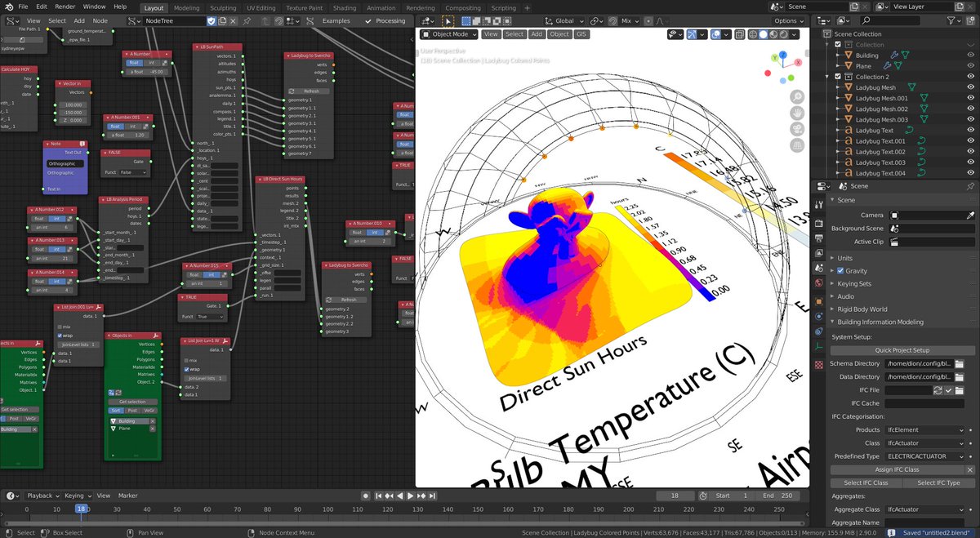The width and height of the screenshot is (980, 538).
Task: Switch to rendered viewport shading
Action: tap(783, 33)
